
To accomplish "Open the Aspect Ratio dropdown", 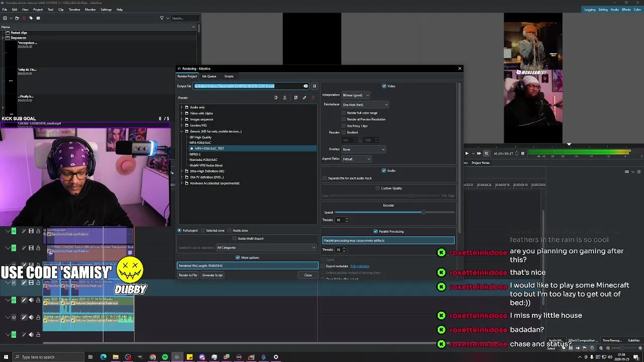I will (x=357, y=159).
